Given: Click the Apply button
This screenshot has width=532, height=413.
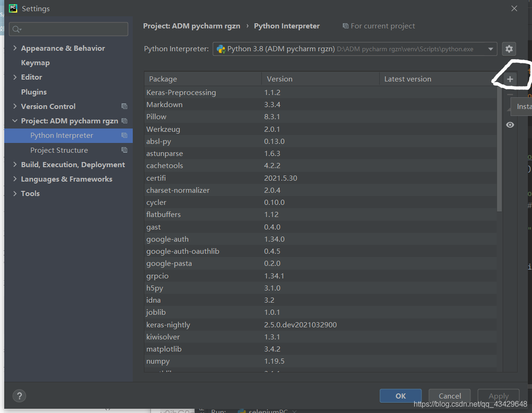Looking at the screenshot, I should pos(498,396).
